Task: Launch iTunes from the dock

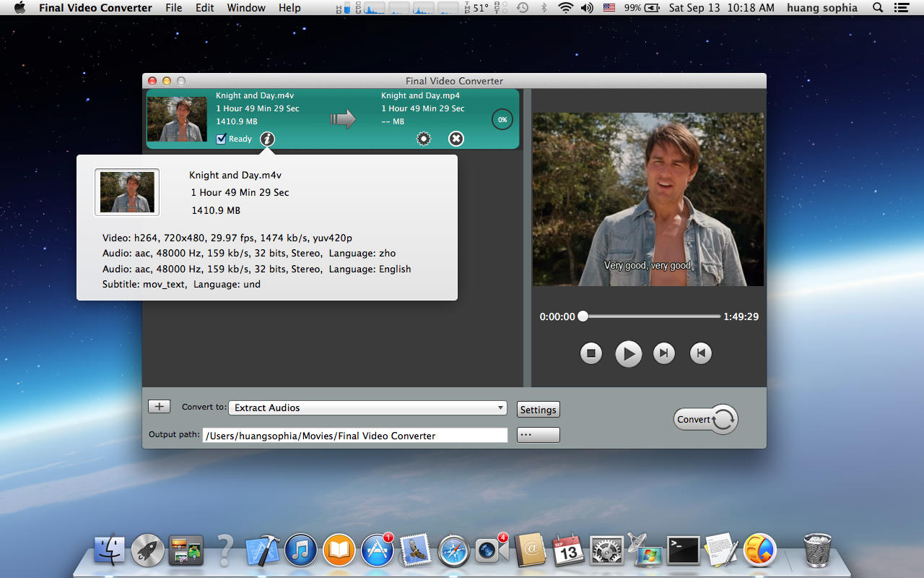Action: click(x=301, y=551)
